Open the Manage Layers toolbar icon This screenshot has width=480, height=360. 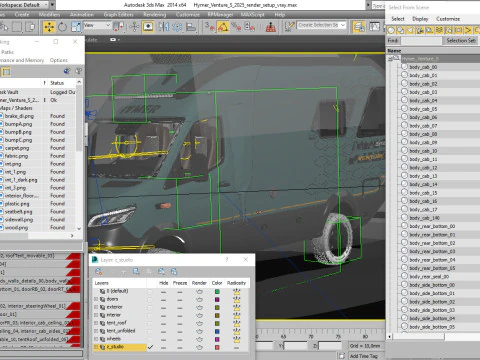click(x=359, y=27)
